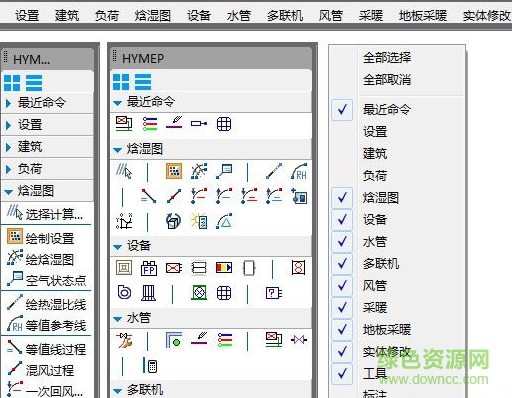Click the grid icon in 最近命令 row
Screen dimensions: 512x398
point(224,124)
